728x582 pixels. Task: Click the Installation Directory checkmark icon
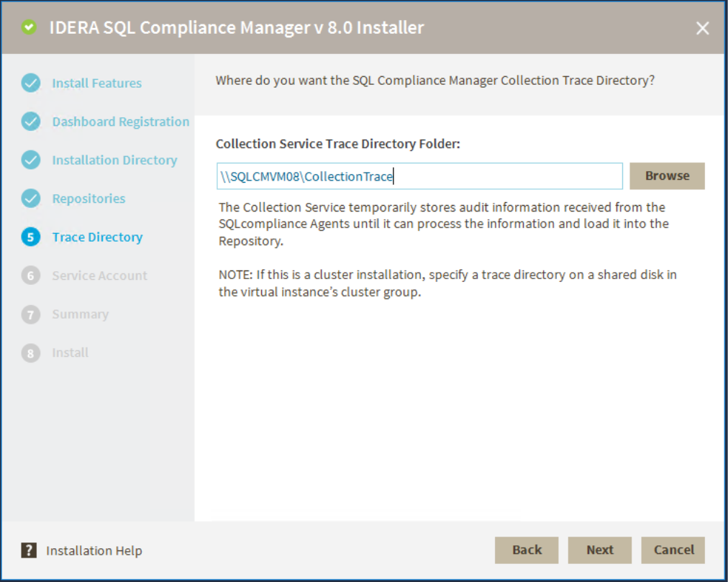click(31, 160)
